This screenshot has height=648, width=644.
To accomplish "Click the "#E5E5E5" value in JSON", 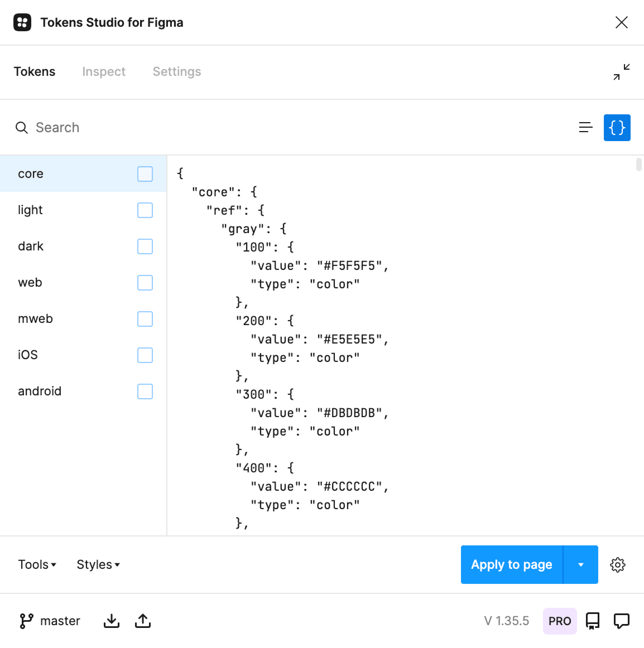I will (x=349, y=339).
